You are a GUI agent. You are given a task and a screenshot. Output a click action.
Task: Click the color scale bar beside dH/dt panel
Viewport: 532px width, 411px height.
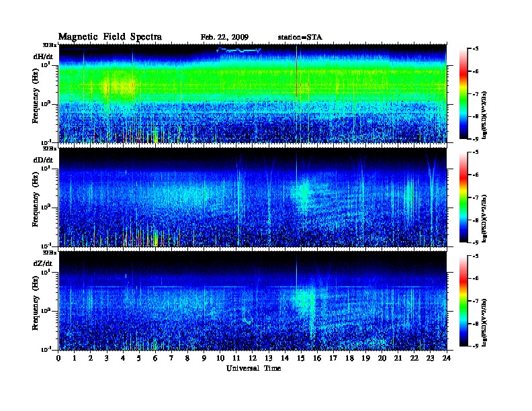pyautogui.click(x=463, y=94)
